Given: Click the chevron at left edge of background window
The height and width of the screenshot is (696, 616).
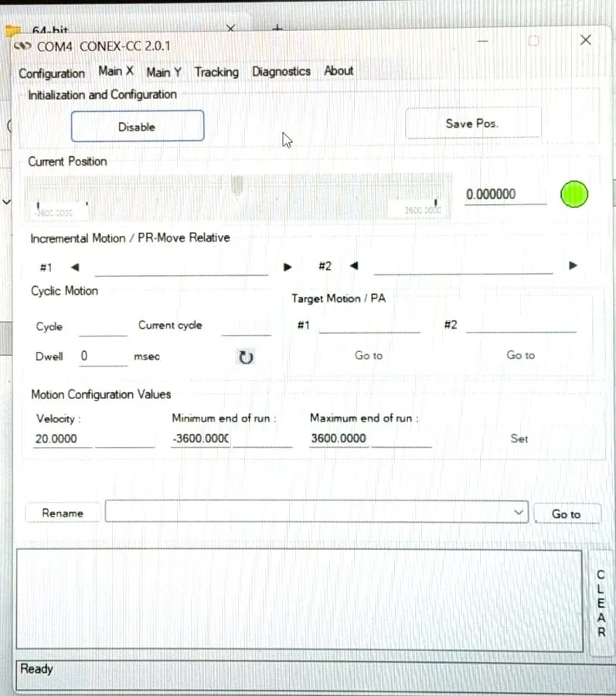Looking at the screenshot, I should [x=6, y=202].
